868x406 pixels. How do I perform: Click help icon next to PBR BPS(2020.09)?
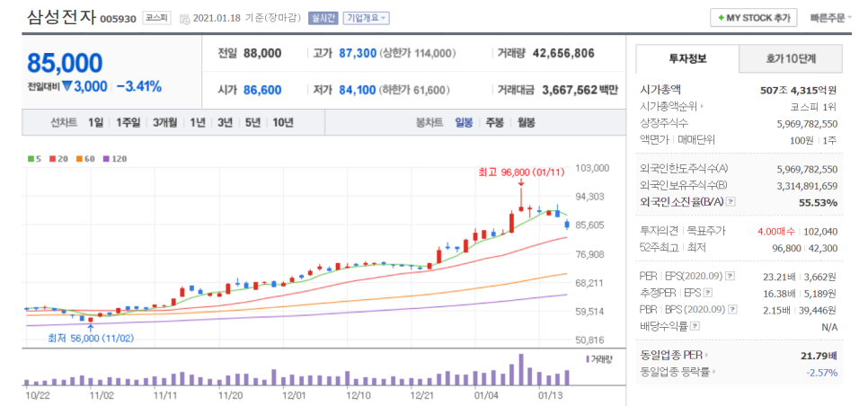(x=733, y=309)
